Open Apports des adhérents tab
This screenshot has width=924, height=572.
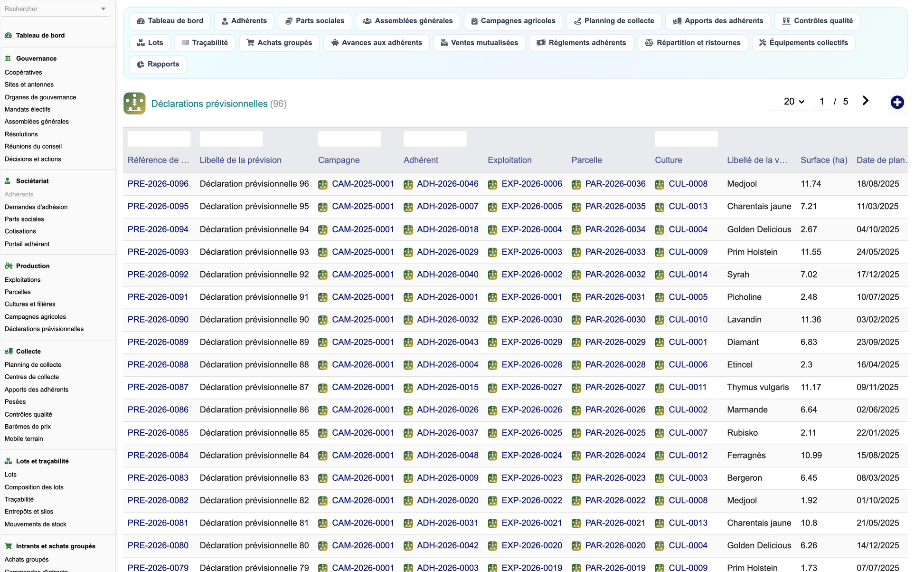click(718, 21)
